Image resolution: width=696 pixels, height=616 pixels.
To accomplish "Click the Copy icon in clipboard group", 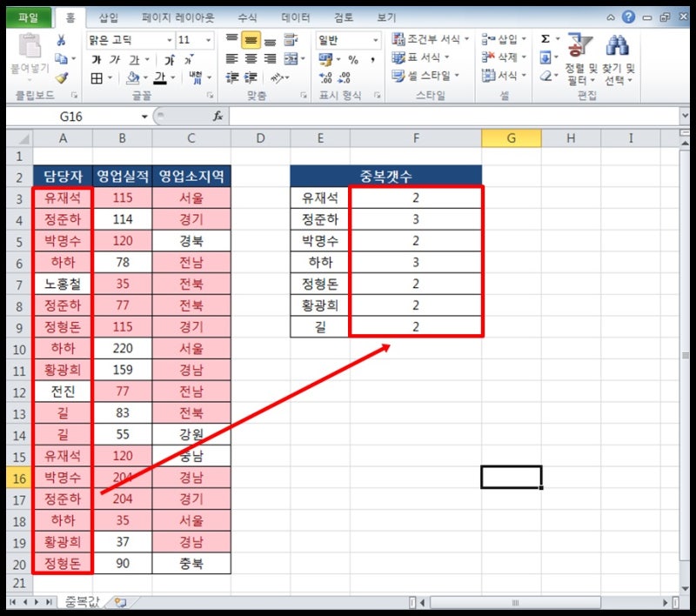I will coord(61,58).
